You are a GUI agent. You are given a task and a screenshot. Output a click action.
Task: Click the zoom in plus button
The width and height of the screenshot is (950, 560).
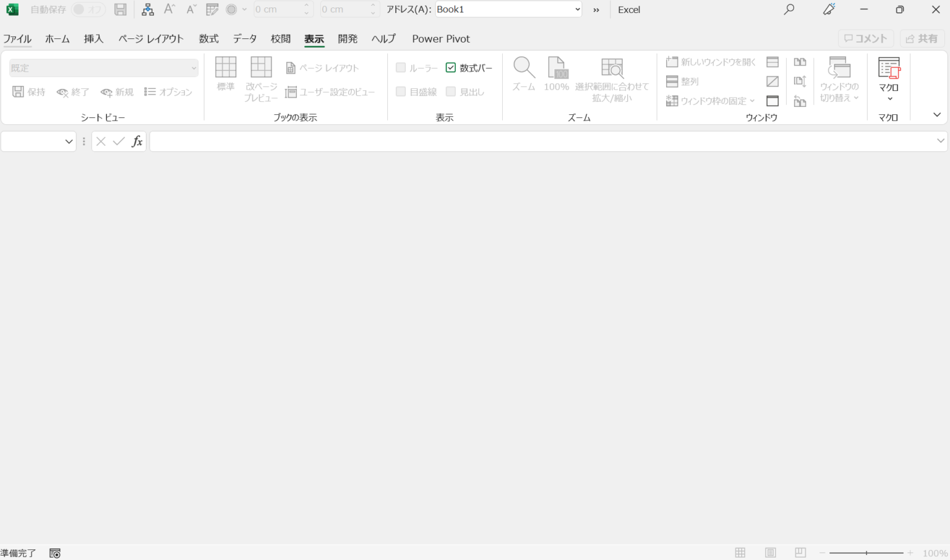point(910,553)
